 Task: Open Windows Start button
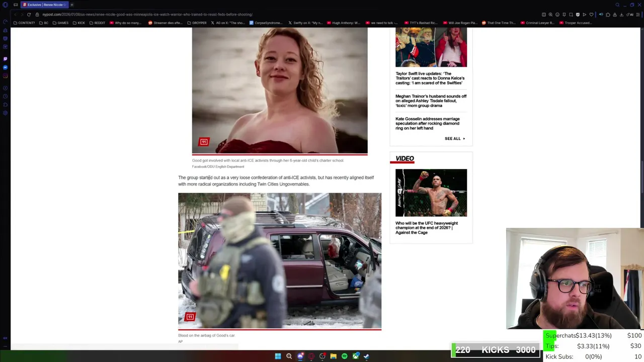(x=278, y=356)
